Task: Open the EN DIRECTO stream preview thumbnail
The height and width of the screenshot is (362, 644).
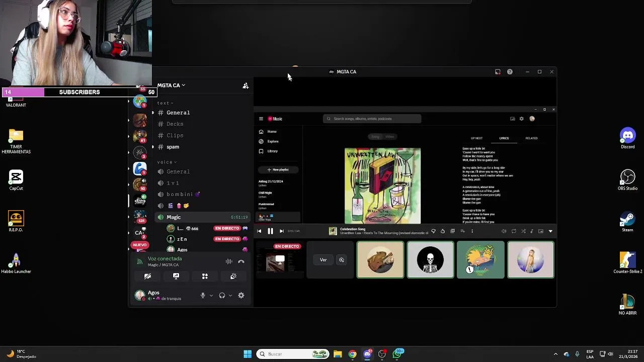Action: coord(280,260)
